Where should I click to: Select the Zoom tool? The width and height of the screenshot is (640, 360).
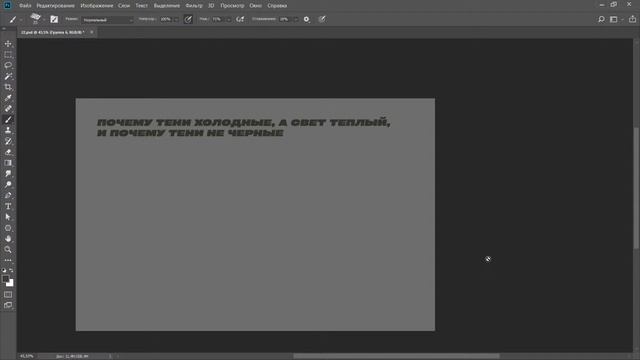8,249
